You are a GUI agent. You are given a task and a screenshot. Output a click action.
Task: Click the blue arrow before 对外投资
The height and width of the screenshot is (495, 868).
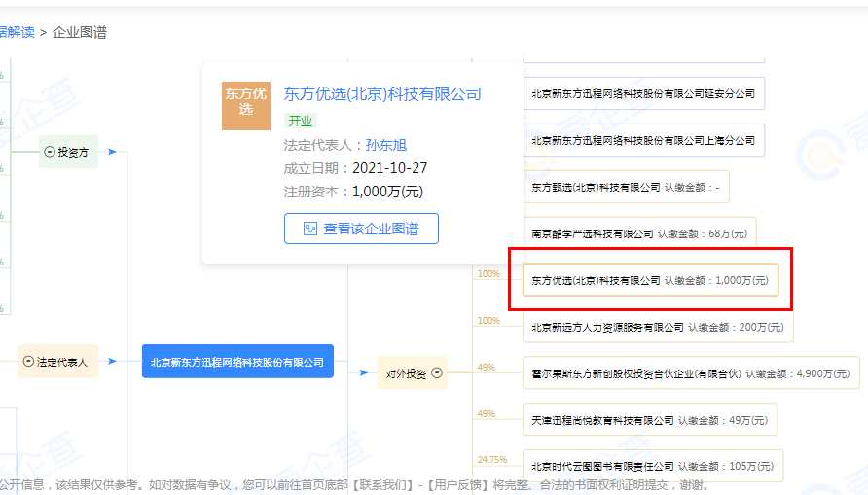coord(364,372)
